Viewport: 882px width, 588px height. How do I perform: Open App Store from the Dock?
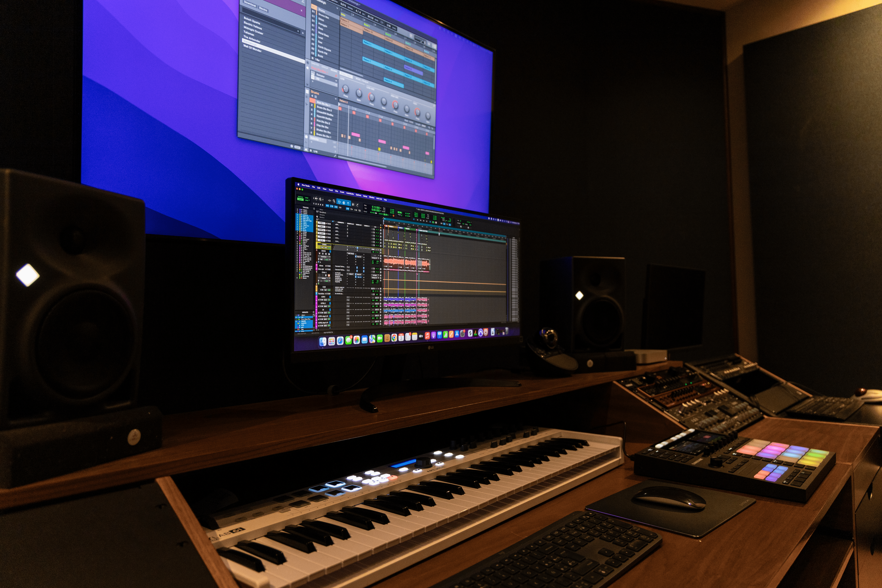click(457, 334)
